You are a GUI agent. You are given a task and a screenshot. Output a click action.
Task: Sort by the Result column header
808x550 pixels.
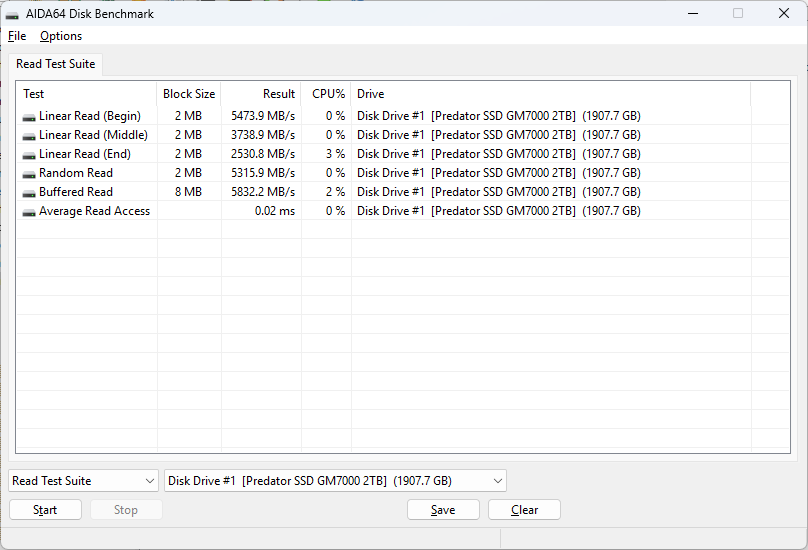point(261,94)
